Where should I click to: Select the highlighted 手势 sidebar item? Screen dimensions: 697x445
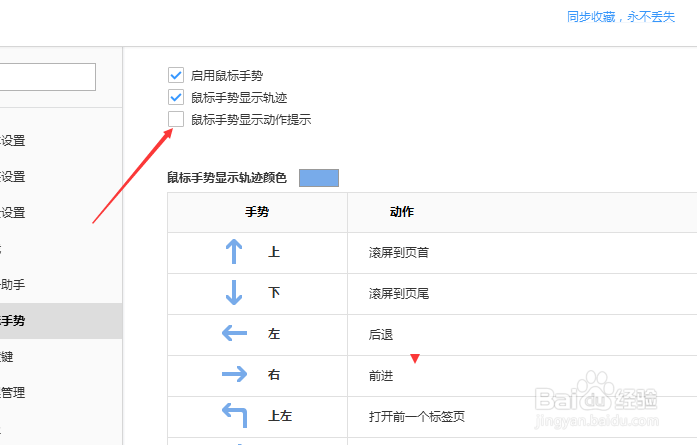click(61, 321)
